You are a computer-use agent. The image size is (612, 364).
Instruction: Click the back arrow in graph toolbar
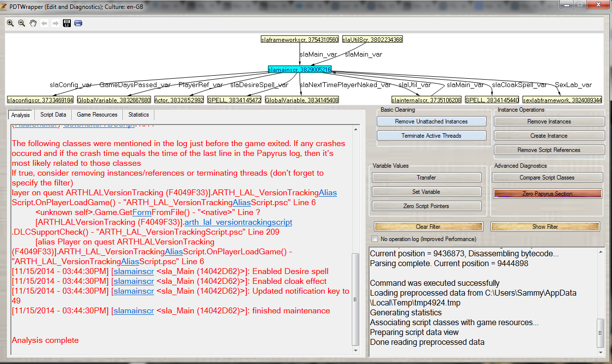coord(44,23)
